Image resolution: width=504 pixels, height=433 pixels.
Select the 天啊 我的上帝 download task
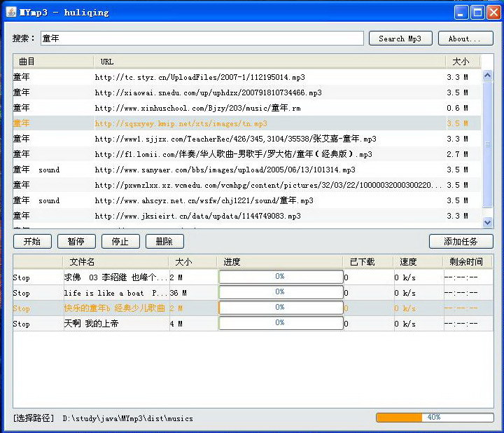pos(253,324)
